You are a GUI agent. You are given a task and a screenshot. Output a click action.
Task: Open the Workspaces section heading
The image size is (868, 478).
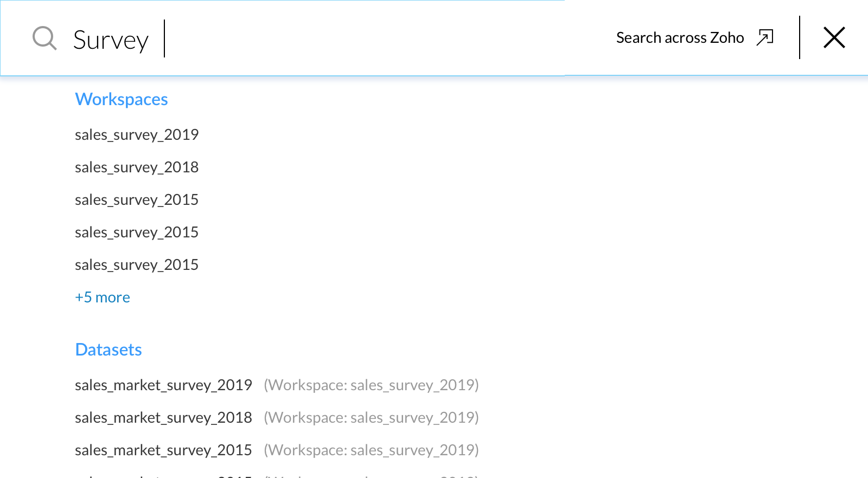(x=122, y=99)
